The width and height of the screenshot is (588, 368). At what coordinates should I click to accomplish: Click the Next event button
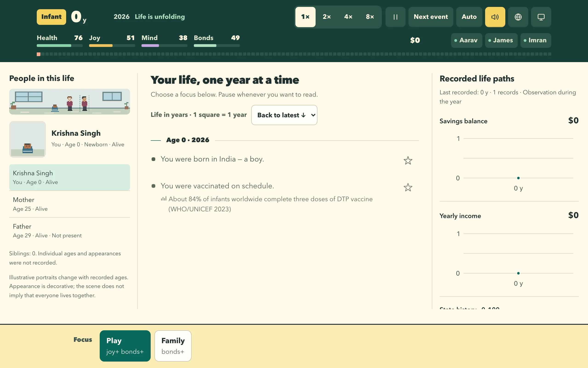click(431, 17)
